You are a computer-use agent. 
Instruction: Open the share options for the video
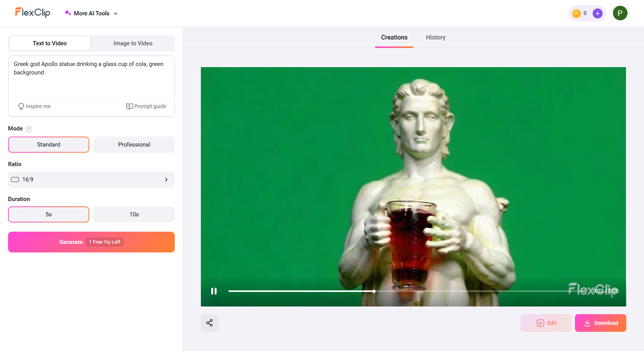[209, 323]
